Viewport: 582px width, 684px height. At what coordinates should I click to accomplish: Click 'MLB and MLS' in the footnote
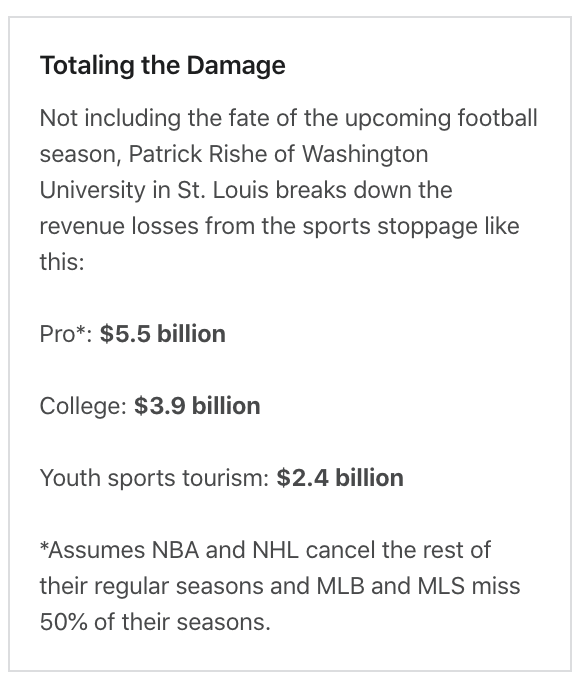(x=390, y=586)
